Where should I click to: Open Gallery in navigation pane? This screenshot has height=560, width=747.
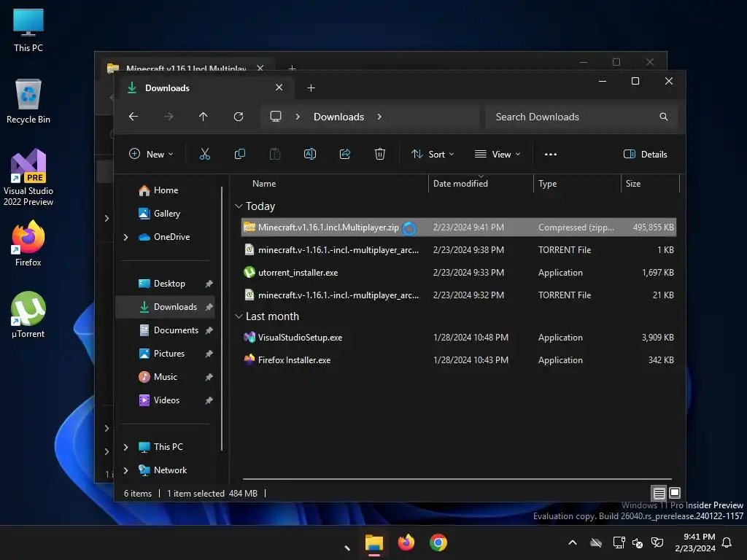point(166,214)
